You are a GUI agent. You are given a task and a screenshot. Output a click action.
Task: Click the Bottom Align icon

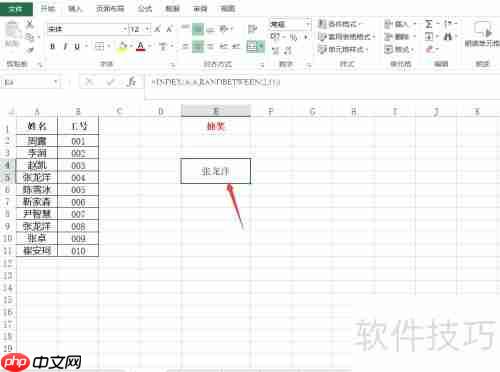pyautogui.click(x=210, y=29)
